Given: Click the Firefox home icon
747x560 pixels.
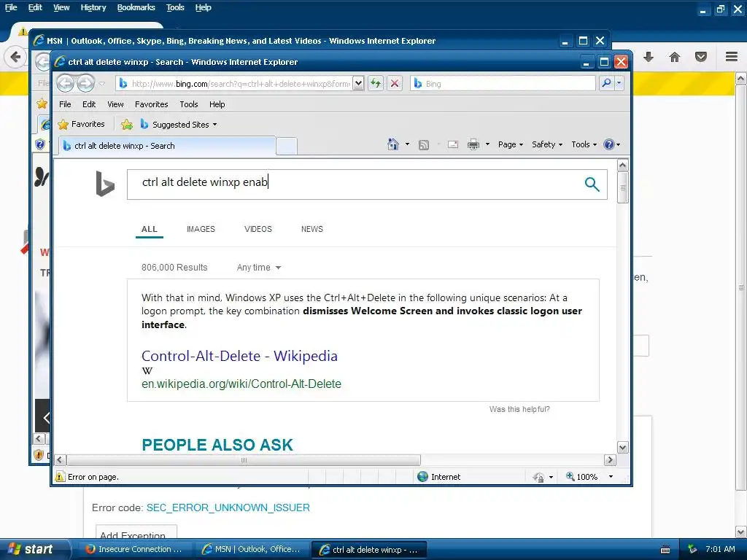Looking at the screenshot, I should click(x=675, y=57).
